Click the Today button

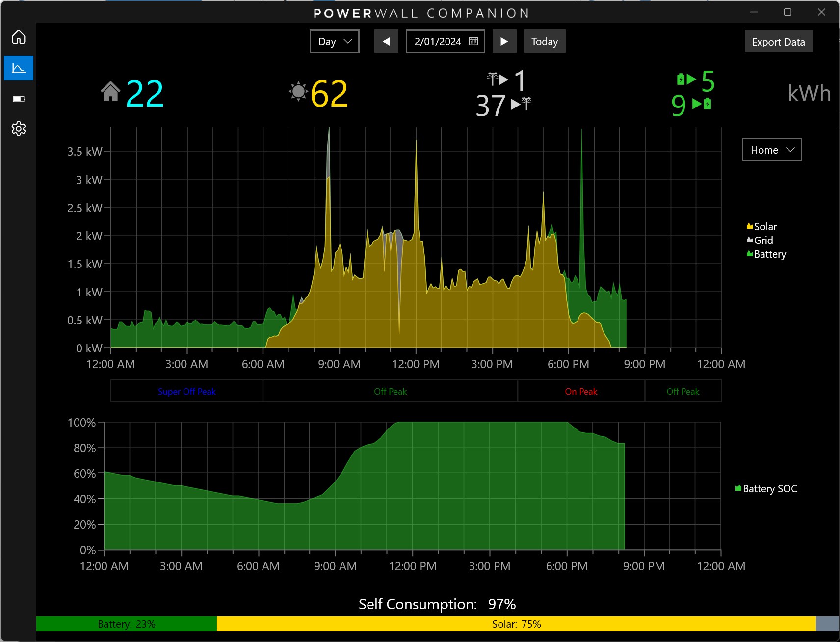click(x=545, y=41)
